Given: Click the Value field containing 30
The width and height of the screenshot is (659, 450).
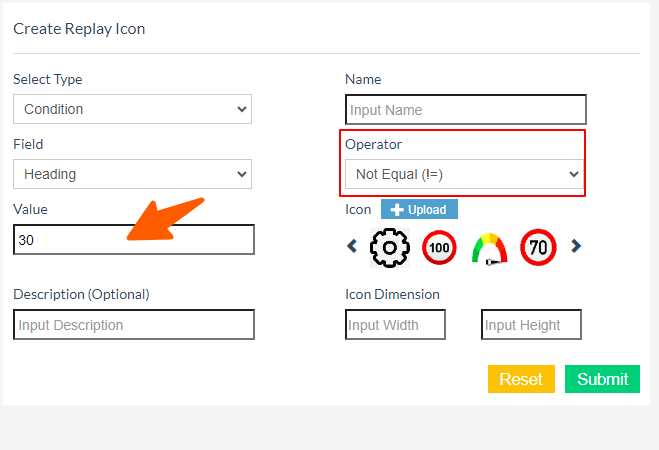Looking at the screenshot, I should 133,240.
